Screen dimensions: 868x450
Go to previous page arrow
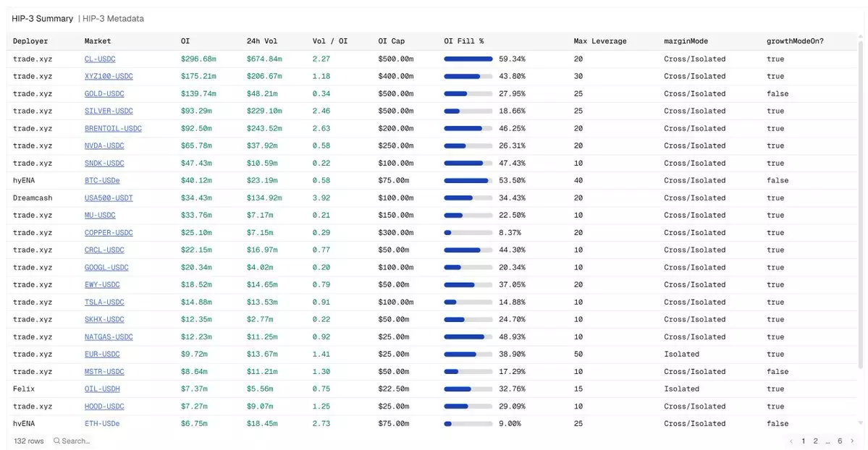[x=791, y=441]
